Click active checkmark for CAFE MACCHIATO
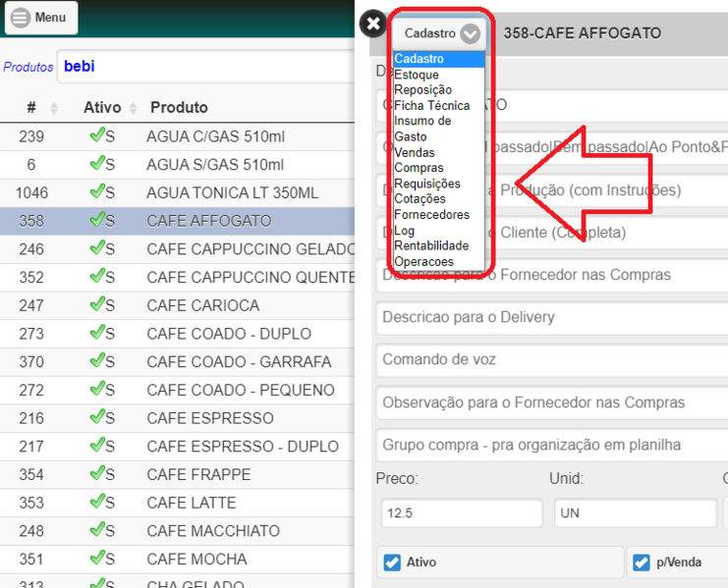The height and width of the screenshot is (588, 728). tap(97, 529)
